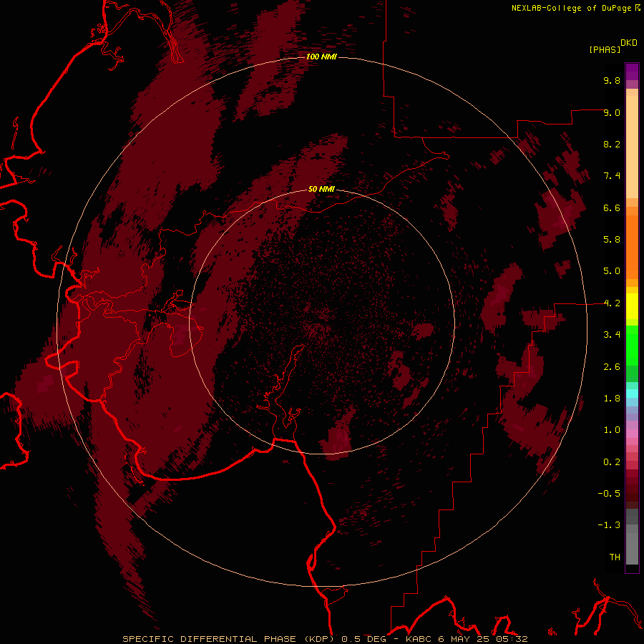Click the 6 MAY 25 date text
The image size is (644, 644).
point(463,639)
